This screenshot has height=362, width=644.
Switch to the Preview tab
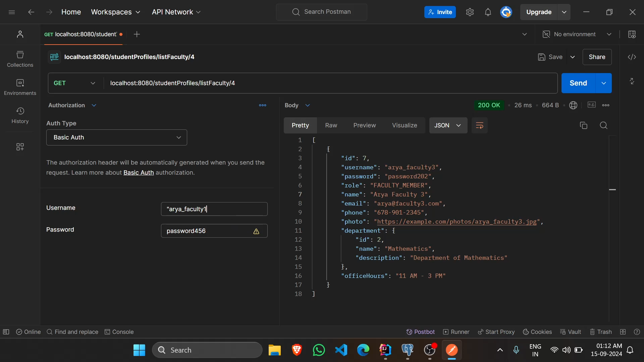(365, 125)
